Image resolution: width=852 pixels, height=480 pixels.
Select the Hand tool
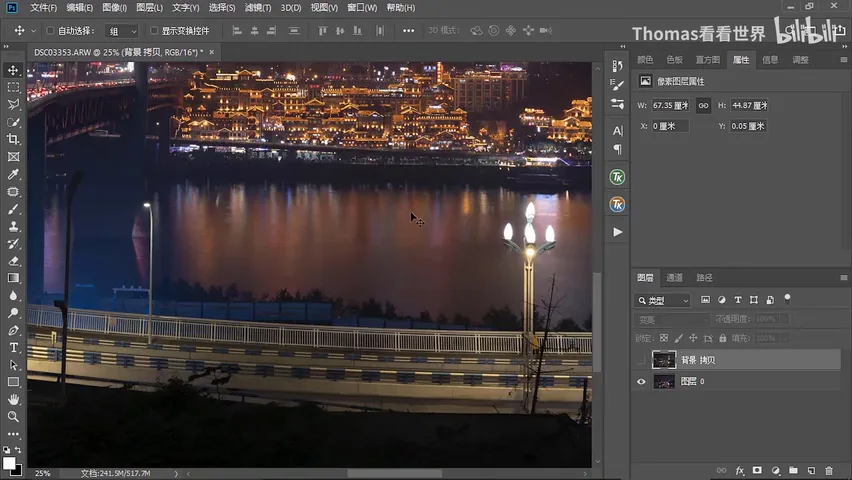14,400
